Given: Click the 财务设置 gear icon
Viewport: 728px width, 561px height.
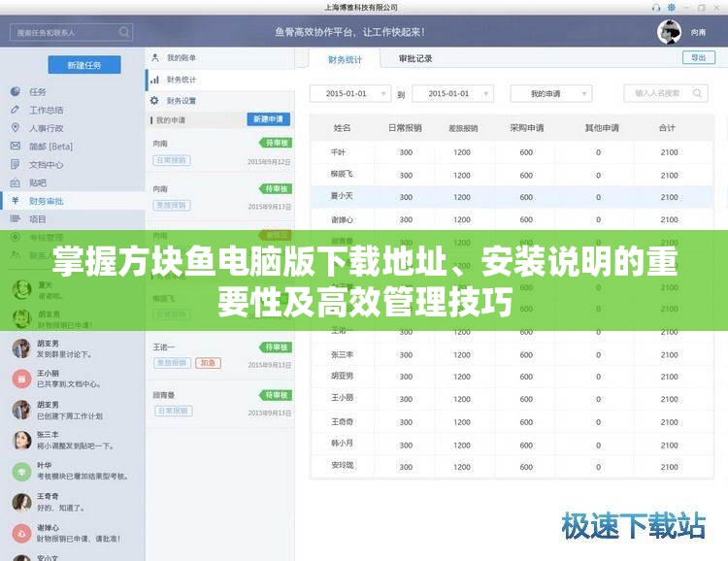Looking at the screenshot, I should (x=154, y=100).
